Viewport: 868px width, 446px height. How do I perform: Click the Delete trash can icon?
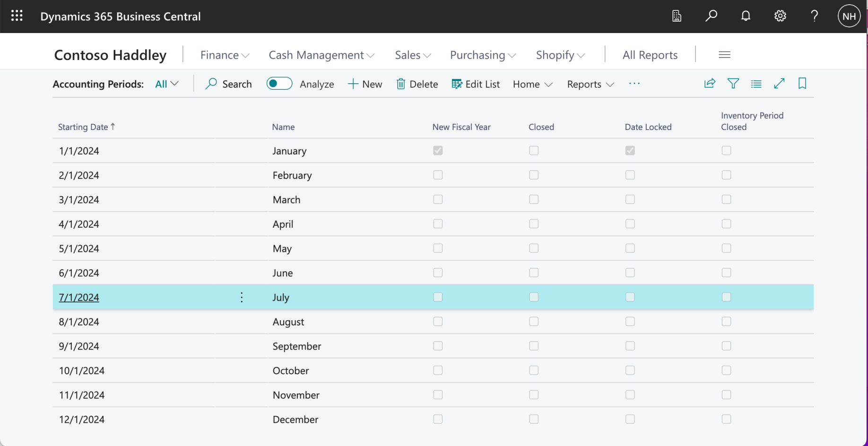pos(401,84)
